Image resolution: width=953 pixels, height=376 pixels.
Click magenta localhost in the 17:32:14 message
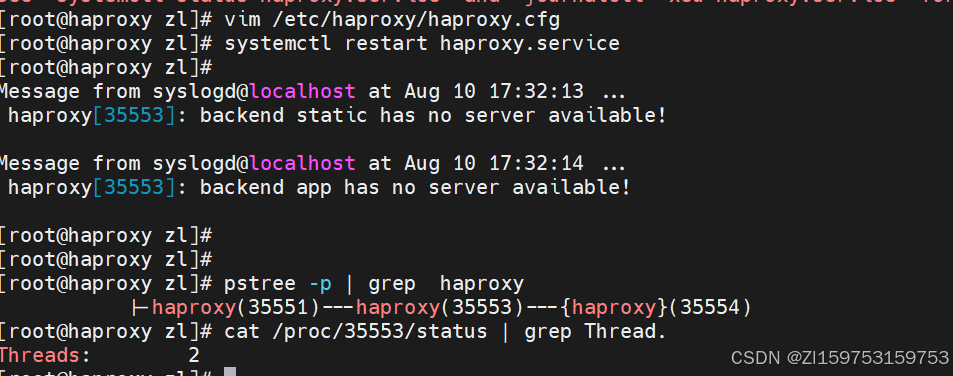point(303,163)
